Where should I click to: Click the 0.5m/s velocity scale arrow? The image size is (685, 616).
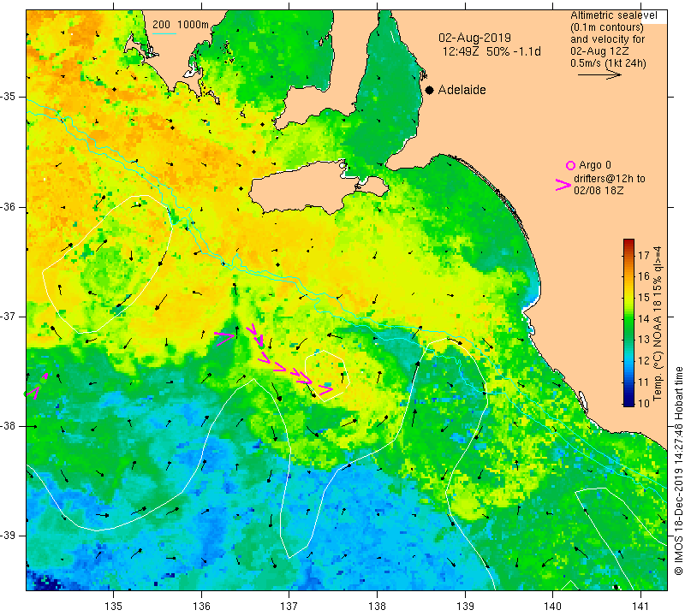pyautogui.click(x=599, y=75)
